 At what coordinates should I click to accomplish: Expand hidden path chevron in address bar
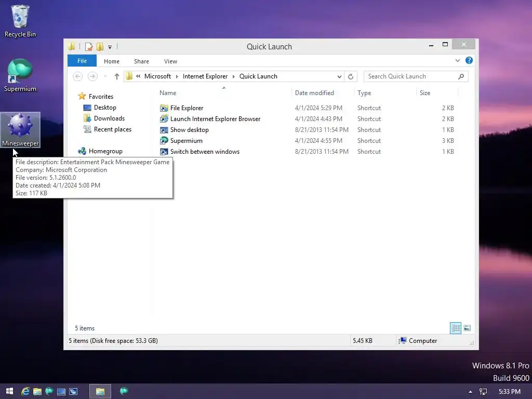coord(138,76)
